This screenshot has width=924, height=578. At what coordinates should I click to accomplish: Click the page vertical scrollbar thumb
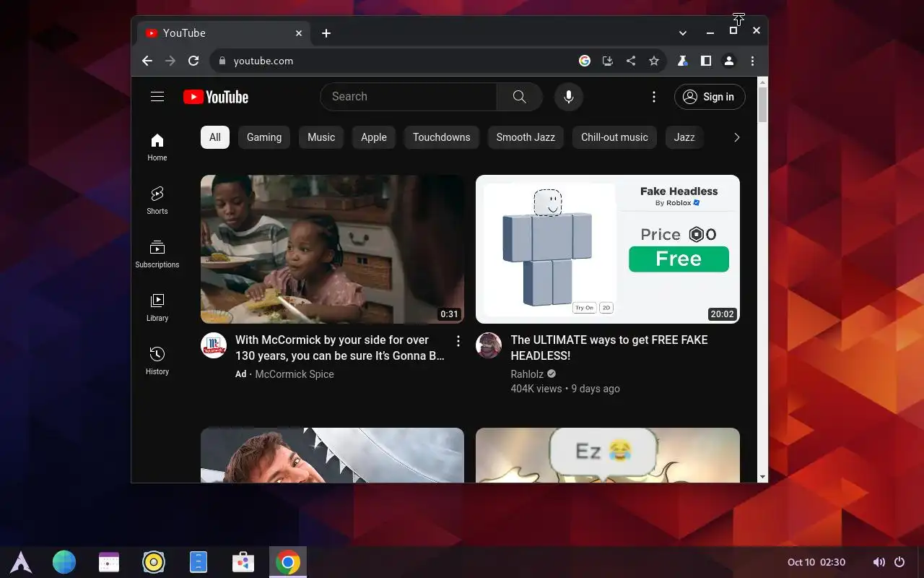[763, 104]
